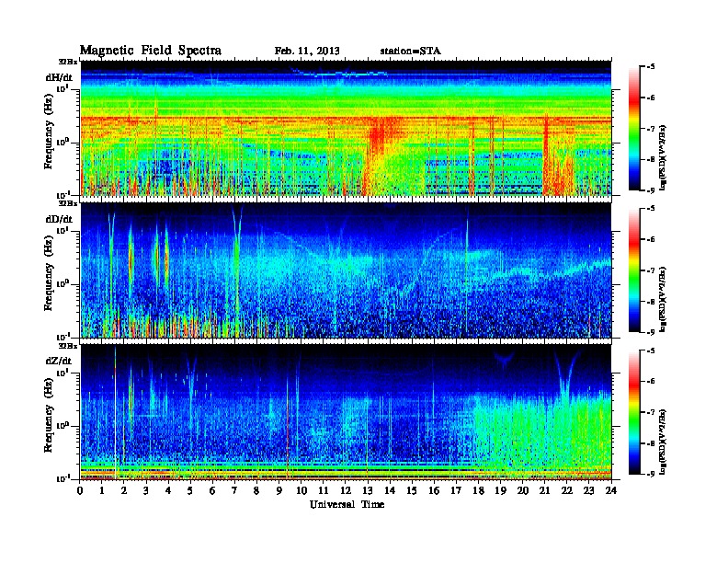728x563 pixels.
Task: Click the 'station=STA' label
Action: click(410, 51)
